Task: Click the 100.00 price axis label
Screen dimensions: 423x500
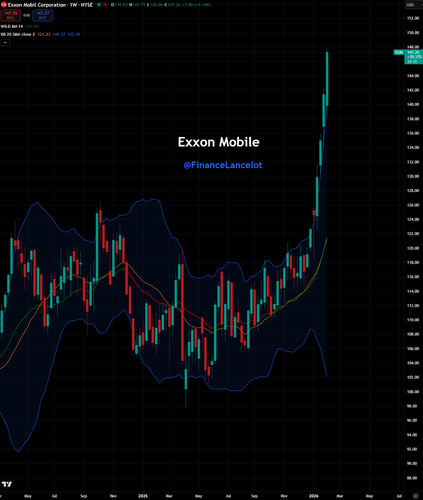Action: pos(413,392)
